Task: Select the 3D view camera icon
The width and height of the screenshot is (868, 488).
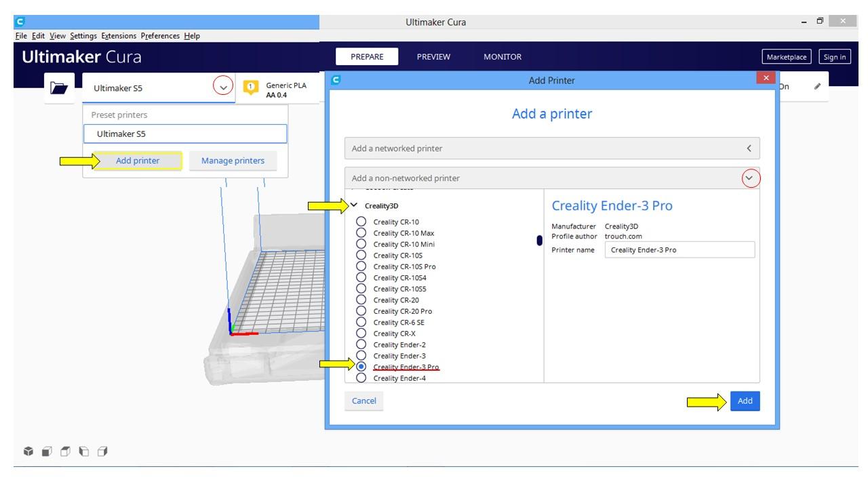Action: point(28,451)
